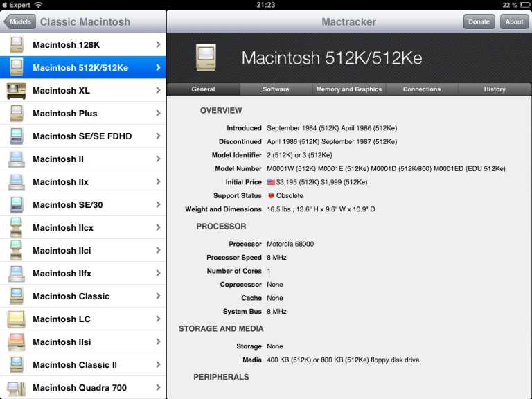Open the About button
The height and width of the screenshot is (399, 532).
click(515, 21)
